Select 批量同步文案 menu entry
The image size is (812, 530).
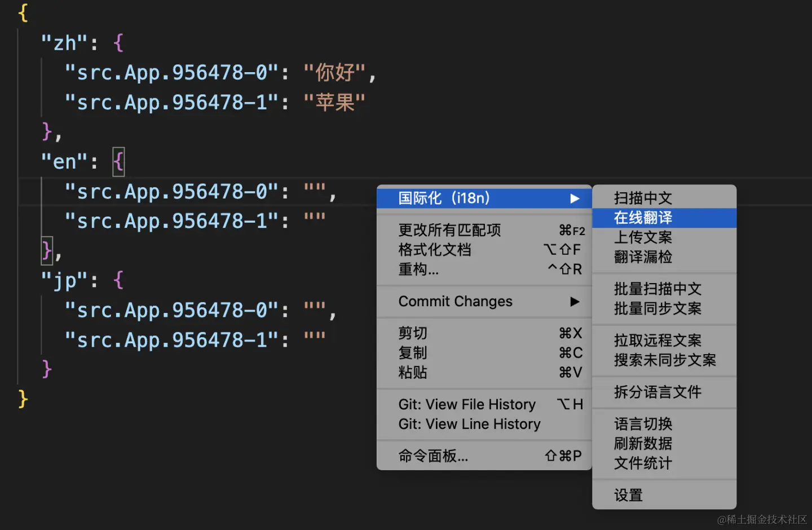[x=664, y=309]
